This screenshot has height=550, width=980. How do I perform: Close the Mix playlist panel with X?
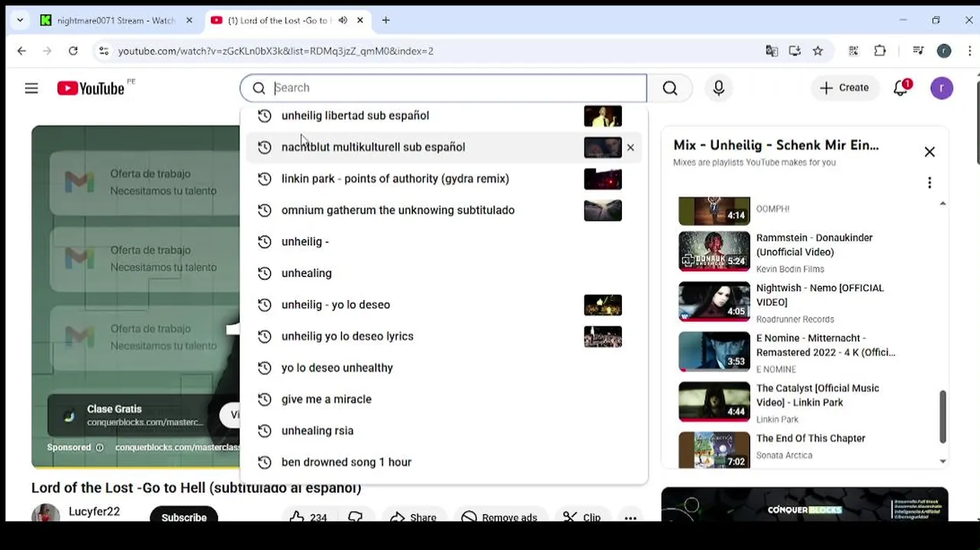[x=930, y=152]
